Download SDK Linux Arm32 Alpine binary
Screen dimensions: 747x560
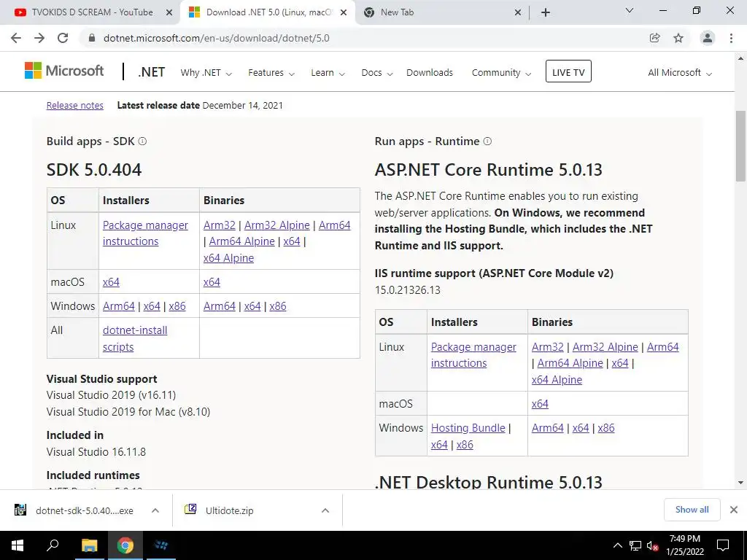276,225
